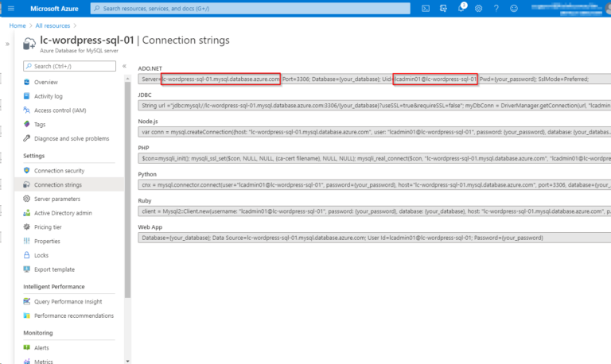Click the Active Directory admin icon

click(x=26, y=213)
